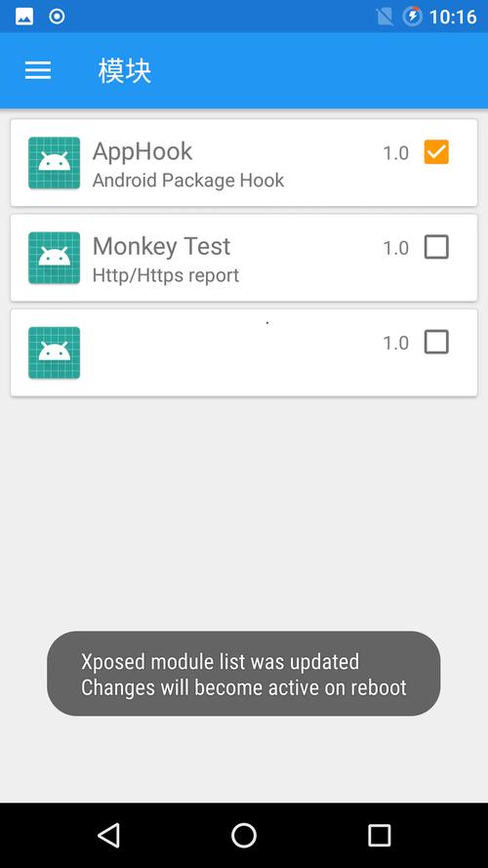Screen dimensions: 488x868
Task: Tap the picture notification icon in status bar
Action: coord(24,17)
